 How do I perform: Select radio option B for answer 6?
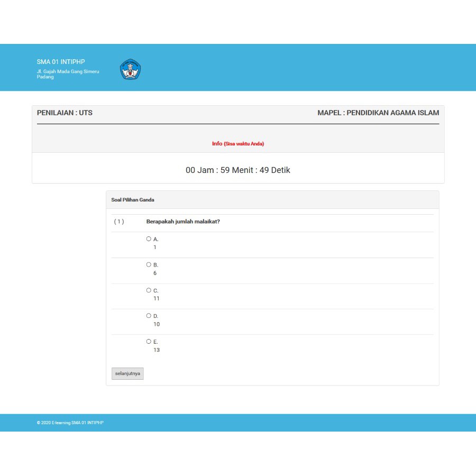pyautogui.click(x=148, y=264)
